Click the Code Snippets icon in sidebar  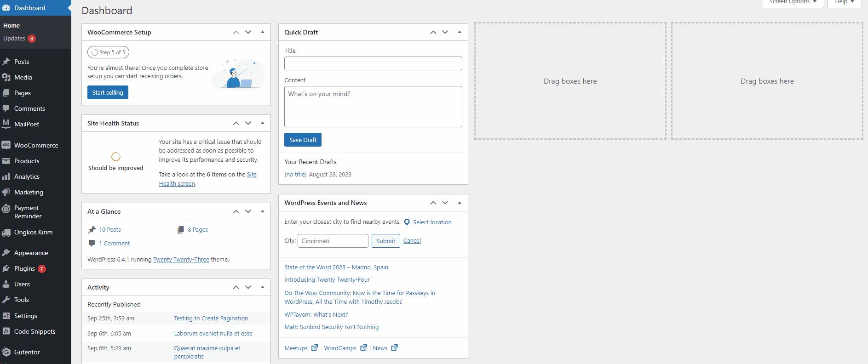click(6, 331)
